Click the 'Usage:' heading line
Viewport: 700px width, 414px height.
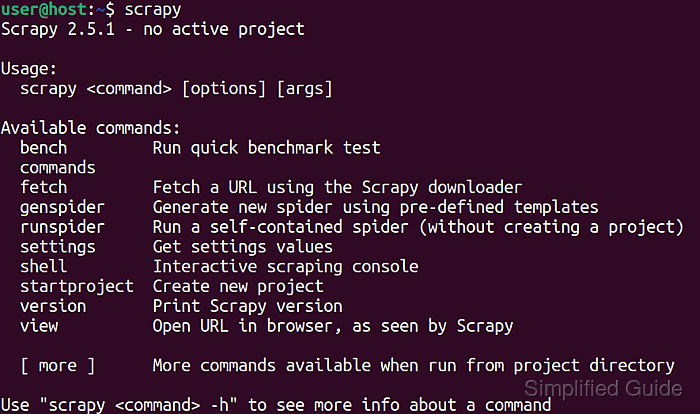click(x=29, y=69)
